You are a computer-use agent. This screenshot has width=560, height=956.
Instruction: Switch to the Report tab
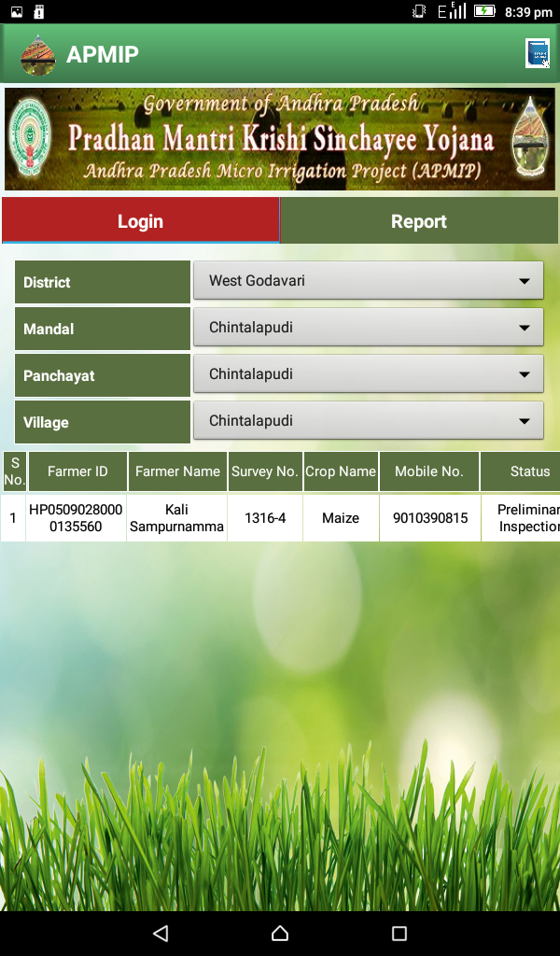click(x=419, y=220)
